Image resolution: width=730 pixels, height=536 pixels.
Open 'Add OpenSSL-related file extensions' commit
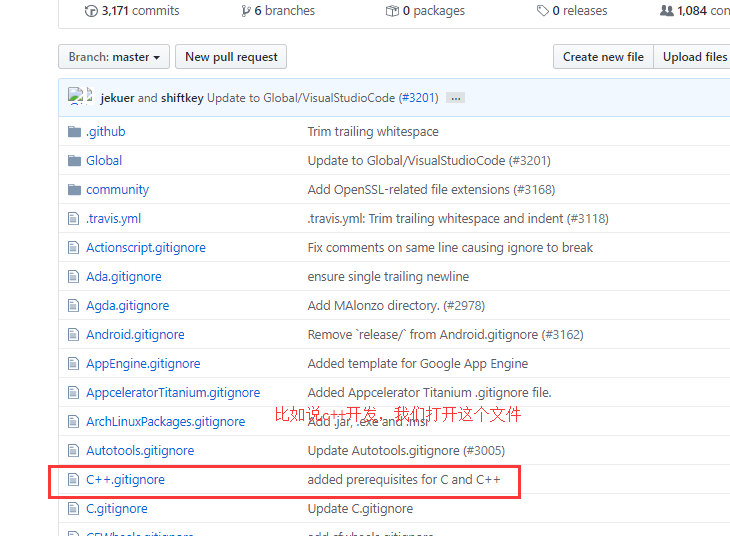pos(431,190)
